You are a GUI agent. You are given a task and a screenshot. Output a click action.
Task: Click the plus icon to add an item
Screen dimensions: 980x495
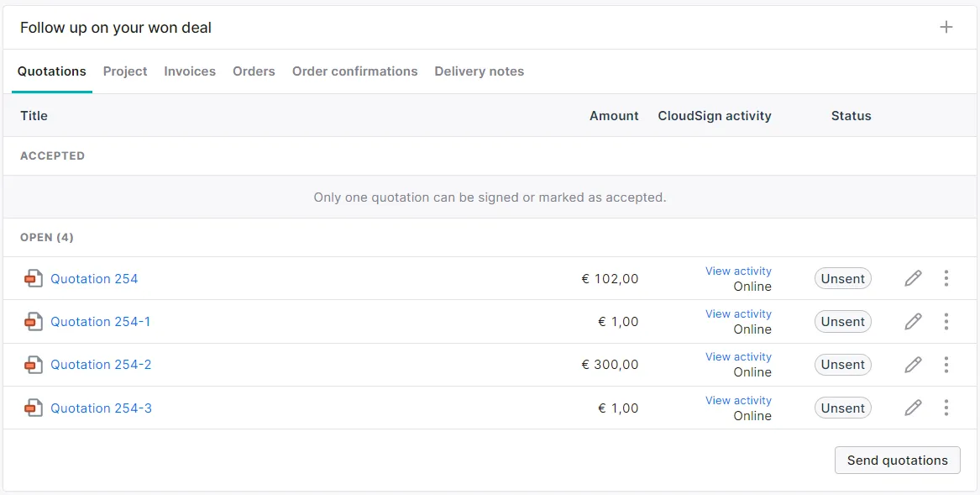tap(946, 27)
